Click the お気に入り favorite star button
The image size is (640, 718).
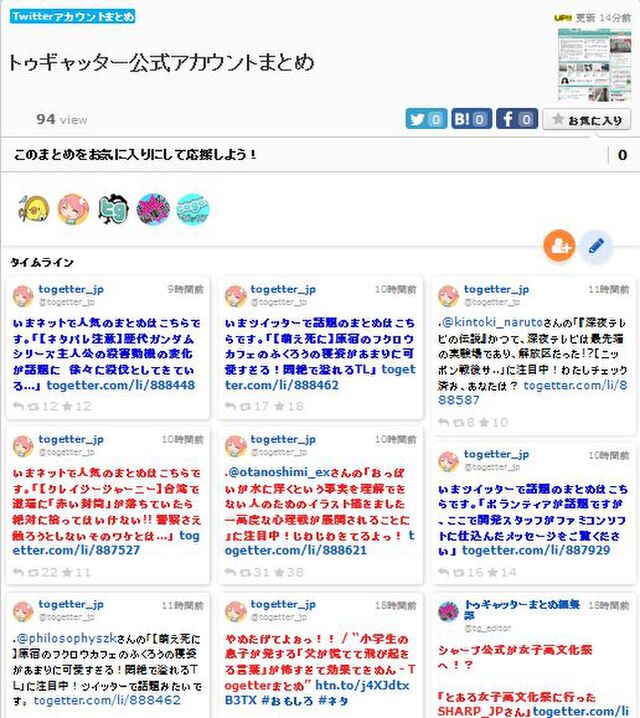[587, 120]
